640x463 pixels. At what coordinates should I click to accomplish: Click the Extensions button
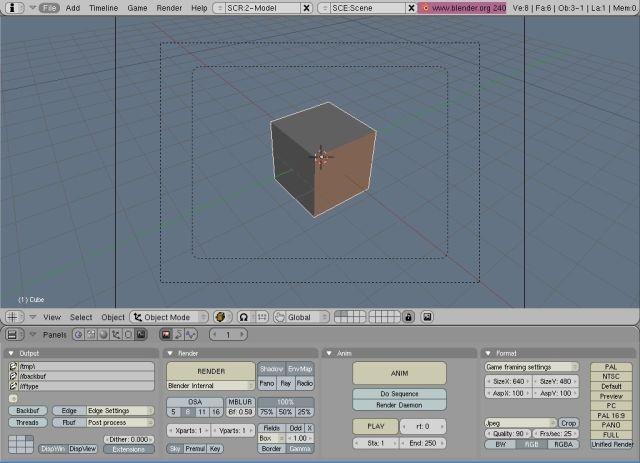(129, 449)
